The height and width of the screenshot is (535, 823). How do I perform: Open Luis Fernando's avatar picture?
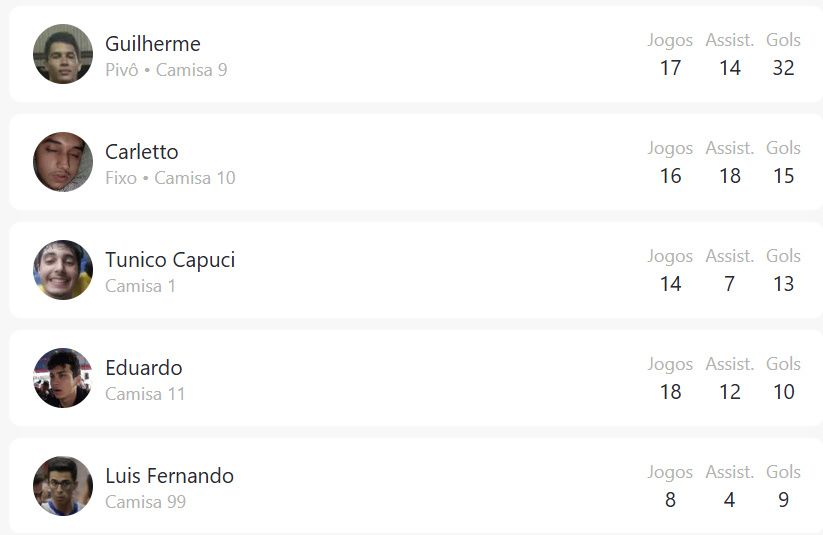click(x=63, y=486)
